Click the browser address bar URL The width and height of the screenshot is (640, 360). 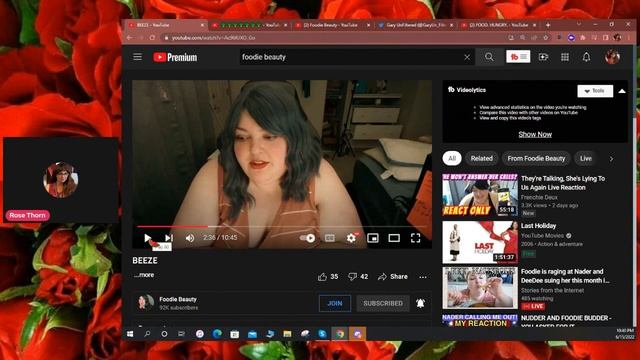[x=213, y=38]
